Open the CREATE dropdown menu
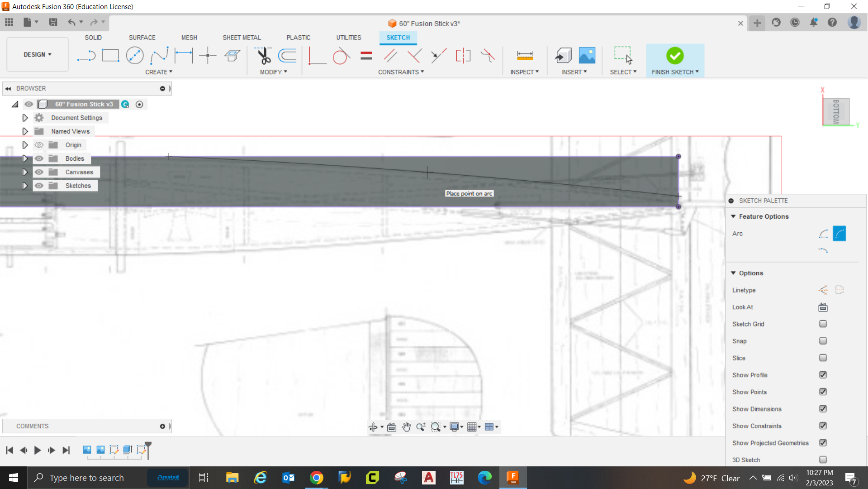Screen dimensions: 868x489 tap(159, 72)
